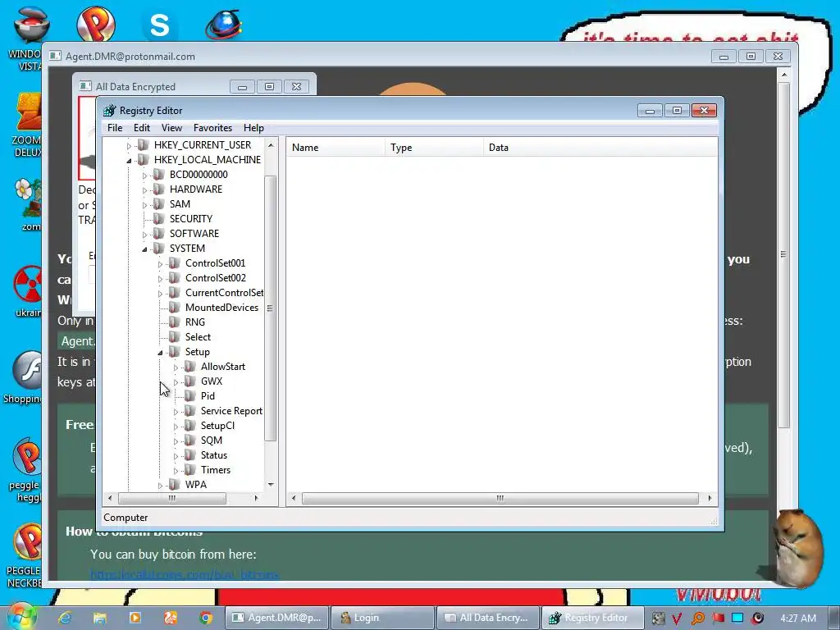840x630 pixels.
Task: Expand the CurrentControlSet key
Action: [160, 294]
